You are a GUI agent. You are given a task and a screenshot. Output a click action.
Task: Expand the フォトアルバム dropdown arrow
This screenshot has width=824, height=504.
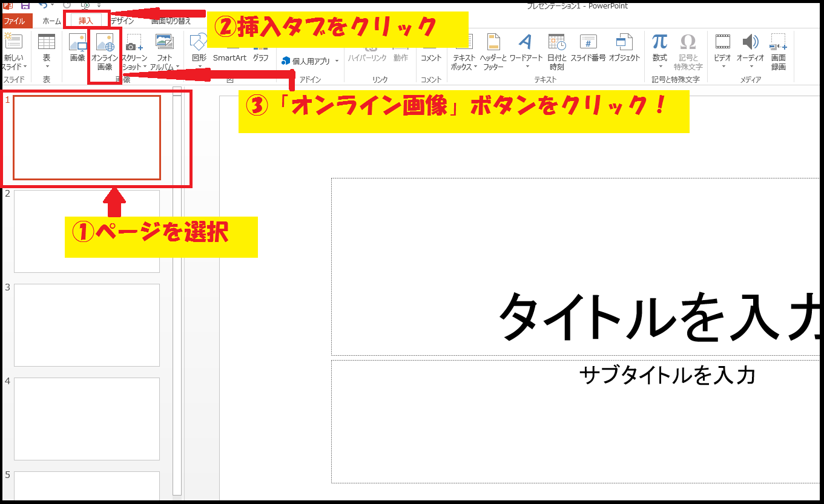(x=177, y=67)
